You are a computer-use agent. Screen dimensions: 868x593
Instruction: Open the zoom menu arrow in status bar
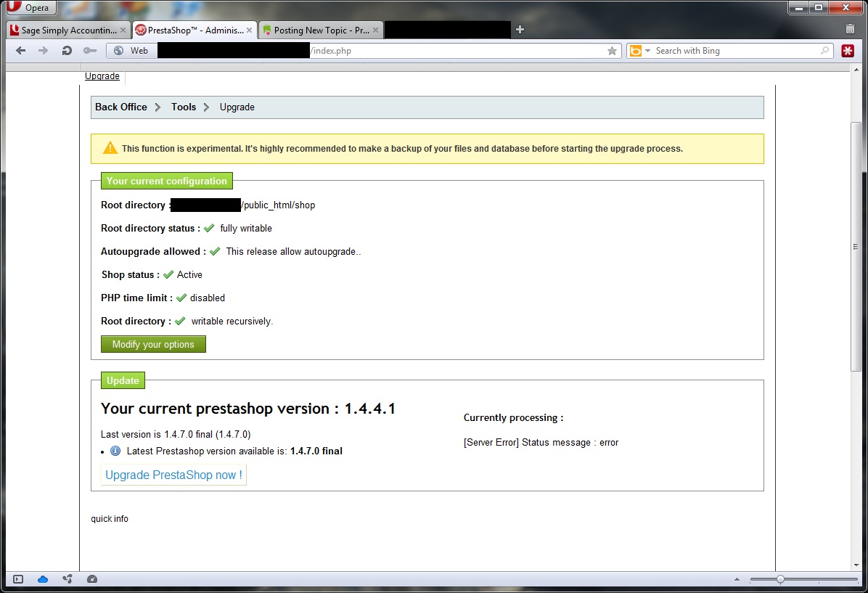point(737,579)
